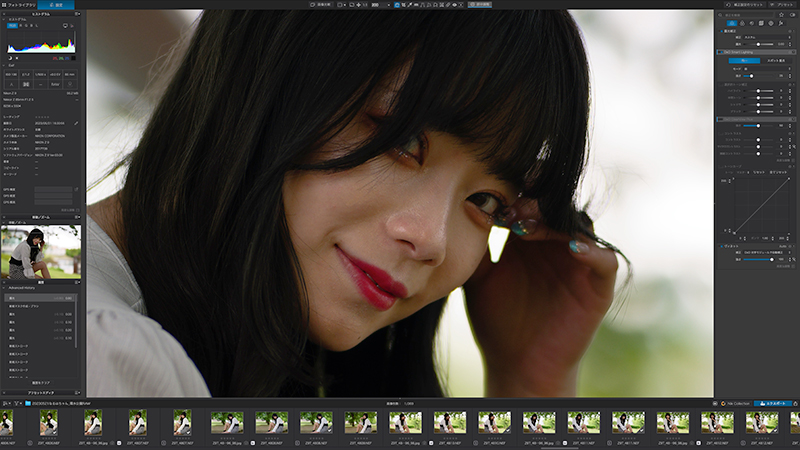The image size is (800, 450).
Task: Click the magic wand icon beside Contrast slider
Action: (x=794, y=146)
